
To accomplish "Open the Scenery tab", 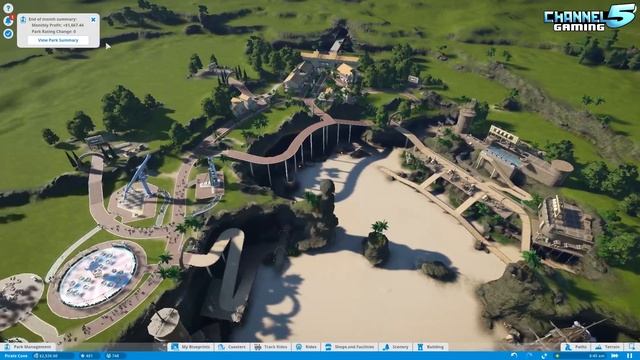I will 396,347.
